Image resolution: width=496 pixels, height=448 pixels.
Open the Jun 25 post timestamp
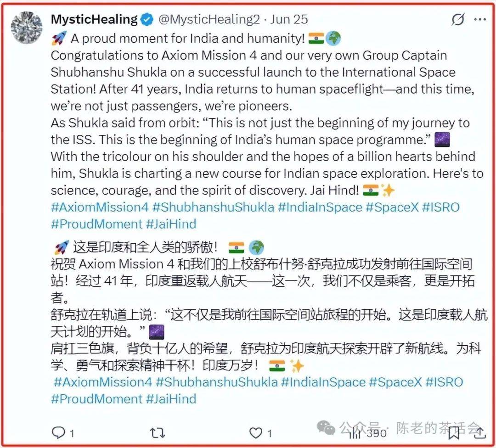tap(289, 20)
